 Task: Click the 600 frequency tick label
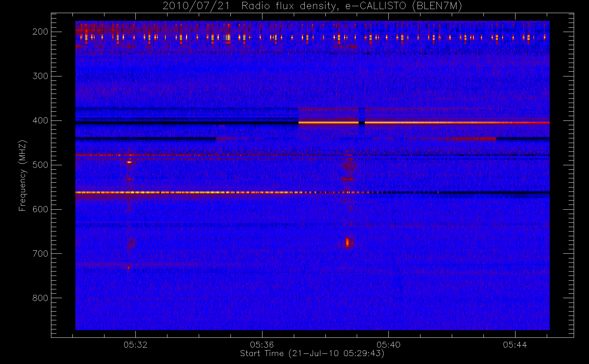pos(40,209)
